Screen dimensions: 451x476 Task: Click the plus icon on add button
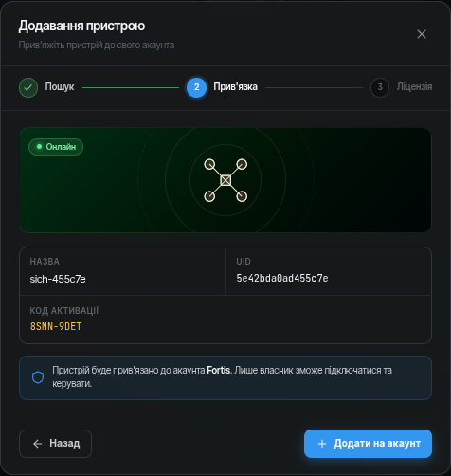pos(322,444)
